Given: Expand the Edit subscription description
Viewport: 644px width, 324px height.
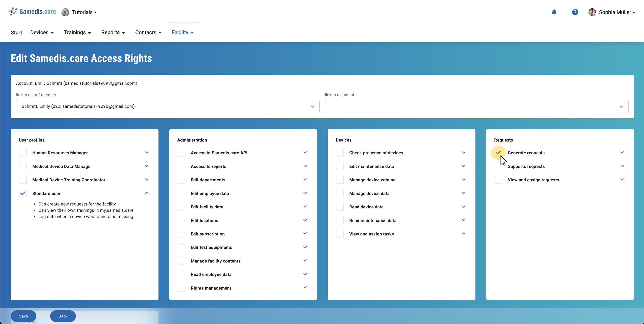Looking at the screenshot, I should 305,234.
